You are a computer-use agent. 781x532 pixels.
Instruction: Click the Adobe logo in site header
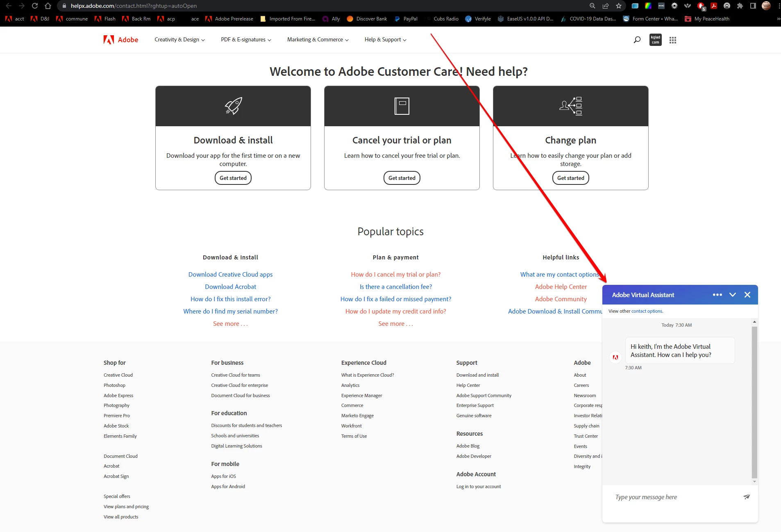tap(121, 40)
